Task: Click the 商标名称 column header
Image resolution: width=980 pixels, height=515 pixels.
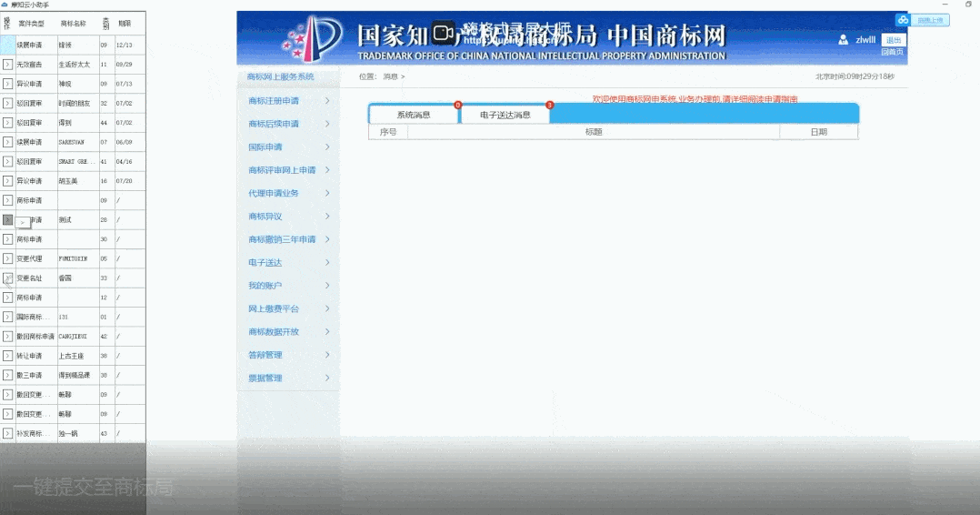Action: pyautogui.click(x=73, y=24)
